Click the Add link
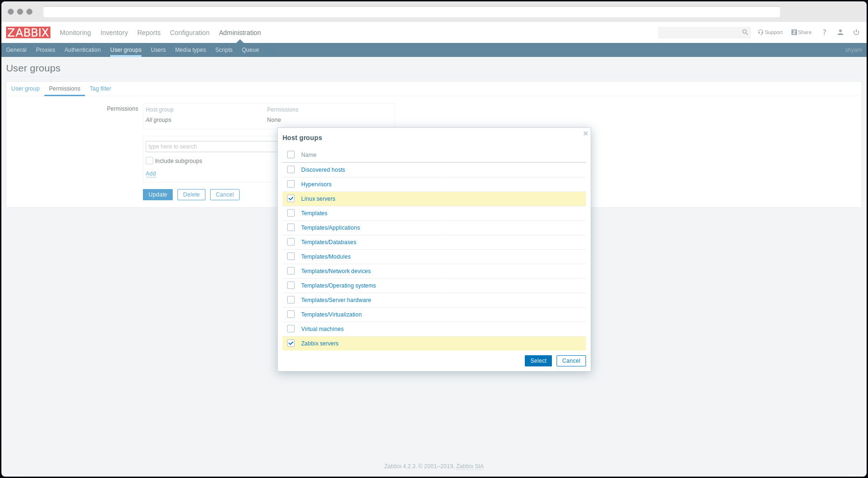Image resolution: width=868 pixels, height=478 pixels. 151,174
